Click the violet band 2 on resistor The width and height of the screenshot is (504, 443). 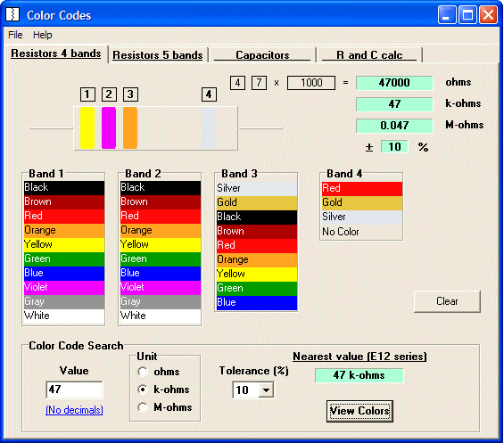[109, 127]
